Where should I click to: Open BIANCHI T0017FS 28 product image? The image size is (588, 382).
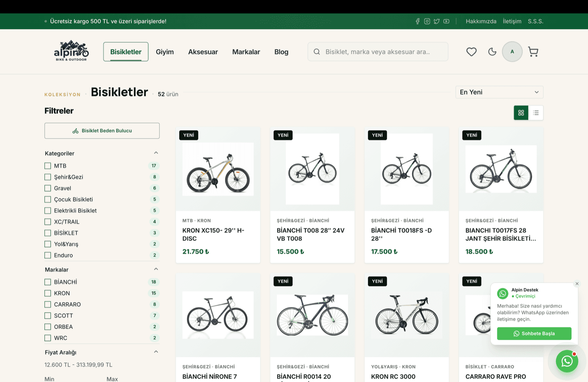click(x=501, y=169)
